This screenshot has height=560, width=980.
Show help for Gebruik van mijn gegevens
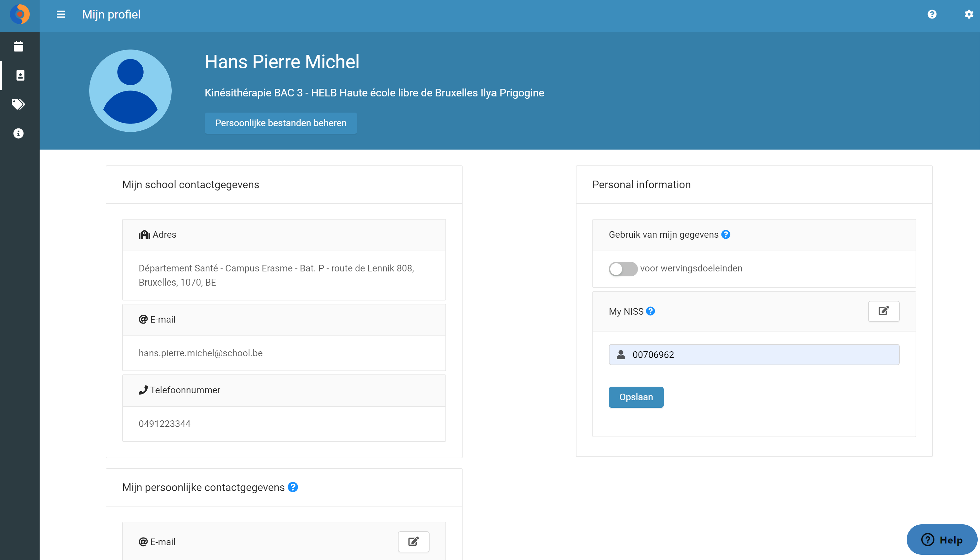pyautogui.click(x=726, y=235)
